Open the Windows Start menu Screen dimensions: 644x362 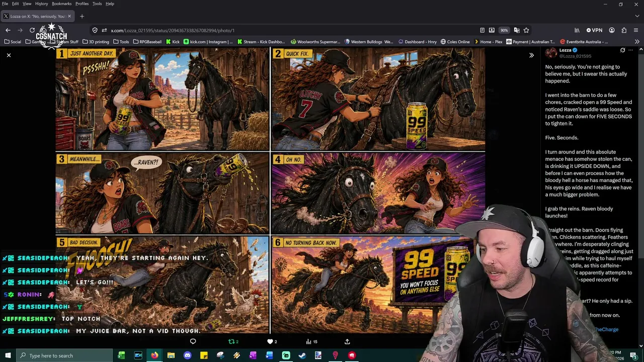click(8, 355)
